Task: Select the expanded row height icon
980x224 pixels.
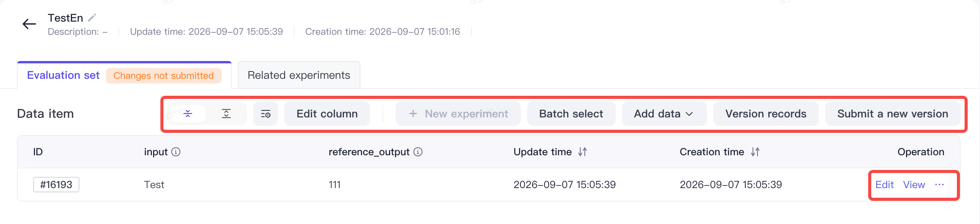Action: pos(226,114)
